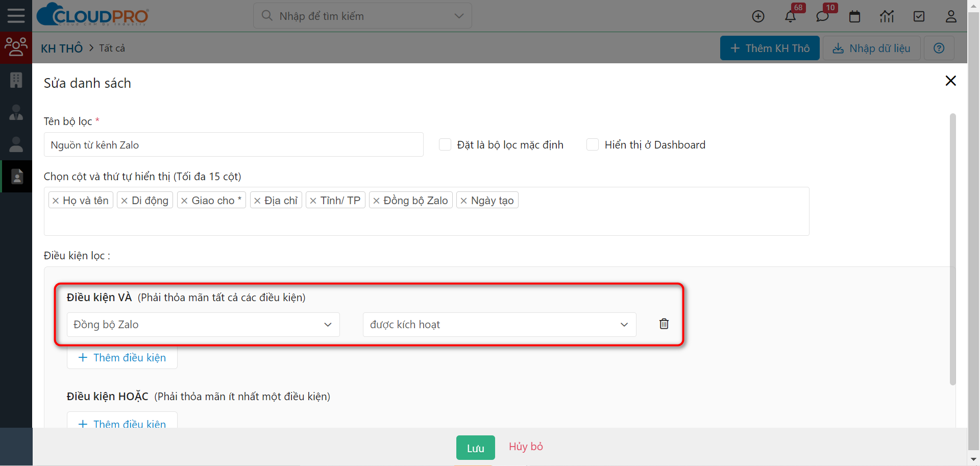This screenshot has height=466, width=980.
Task: Open the hamburger main menu
Action: (16, 15)
